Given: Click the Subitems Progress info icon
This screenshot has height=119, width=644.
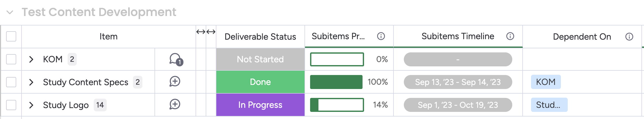Looking at the screenshot, I should [381, 36].
